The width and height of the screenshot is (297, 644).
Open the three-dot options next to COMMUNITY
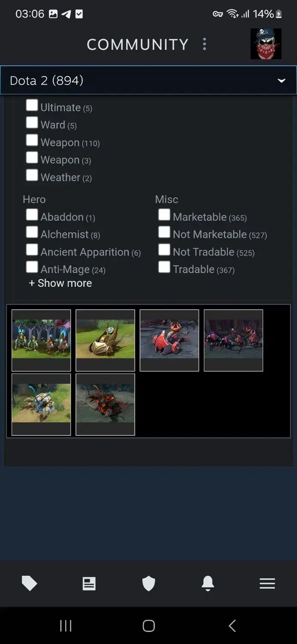[x=204, y=44]
